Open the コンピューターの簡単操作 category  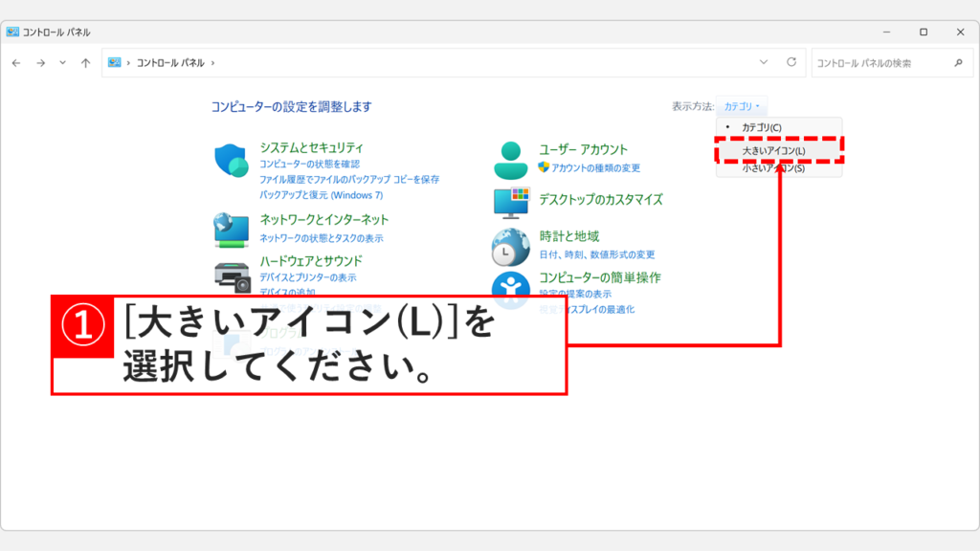coord(600,278)
